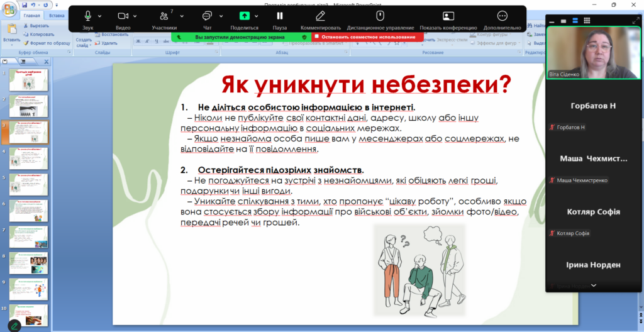Switch to the Вставка ribbon tab
644x332 pixels.
click(57, 16)
